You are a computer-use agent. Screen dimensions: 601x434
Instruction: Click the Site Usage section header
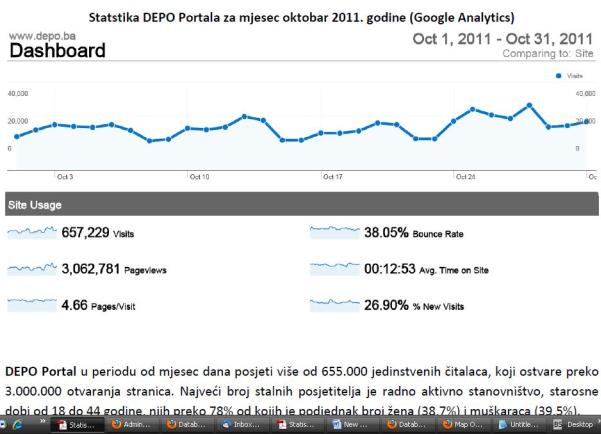[x=302, y=204]
